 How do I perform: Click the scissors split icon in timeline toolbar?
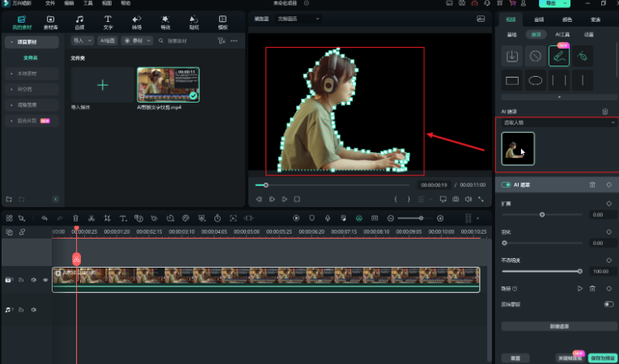tap(91, 218)
